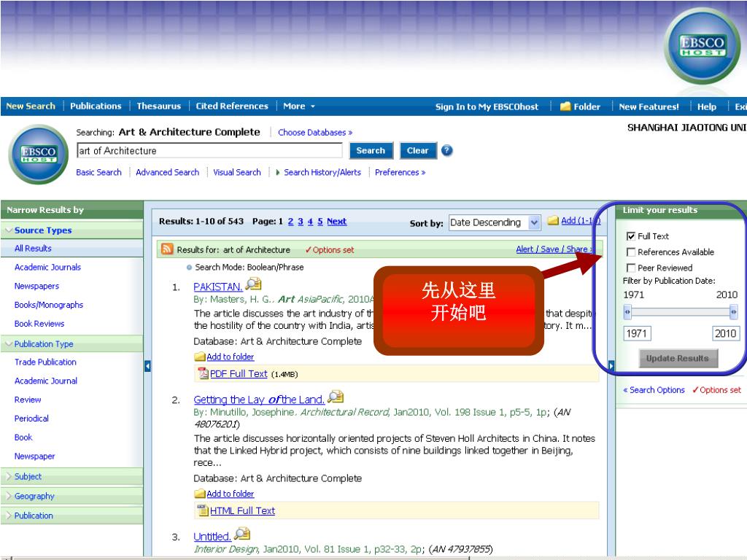This screenshot has width=747, height=560.
Task: Click the HTML Full Text document icon
Action: 204,510
